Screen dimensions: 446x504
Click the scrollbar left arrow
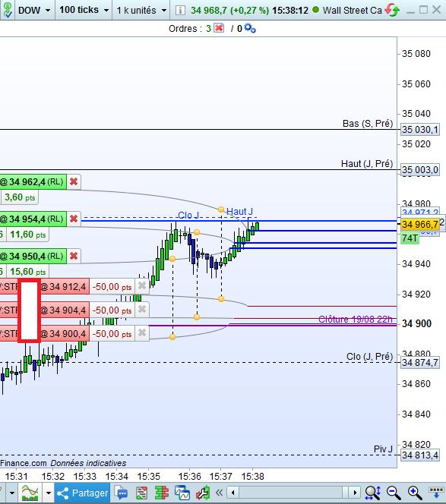(x=233, y=493)
